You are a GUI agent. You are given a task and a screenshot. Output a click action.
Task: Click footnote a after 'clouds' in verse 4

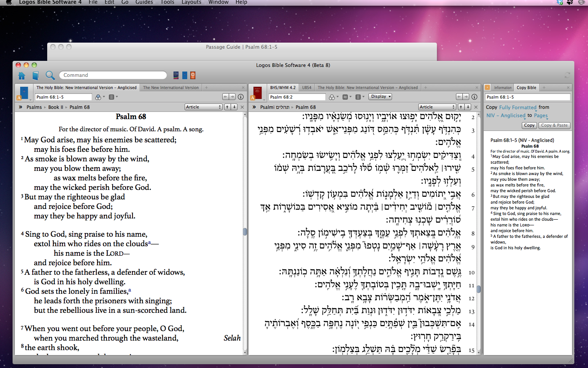(x=150, y=242)
